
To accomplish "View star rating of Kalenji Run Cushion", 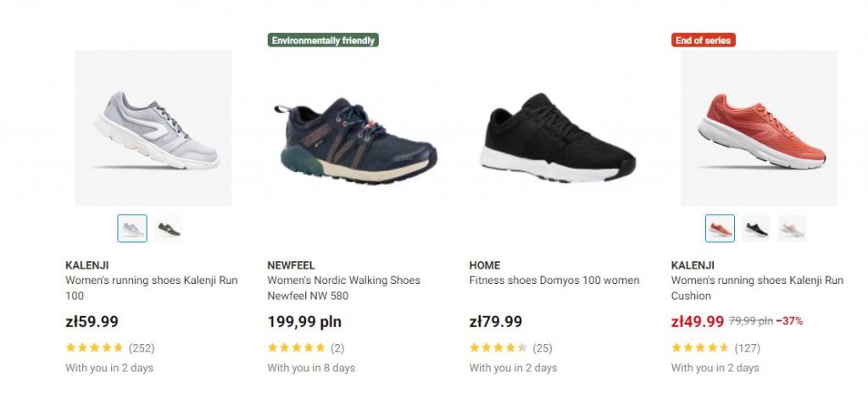I will 699,348.
